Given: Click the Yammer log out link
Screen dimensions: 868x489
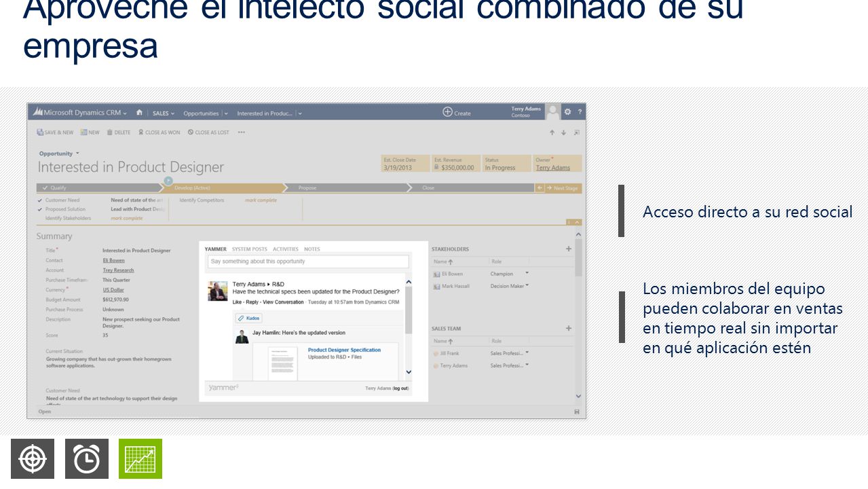Looking at the screenshot, I should [x=400, y=388].
